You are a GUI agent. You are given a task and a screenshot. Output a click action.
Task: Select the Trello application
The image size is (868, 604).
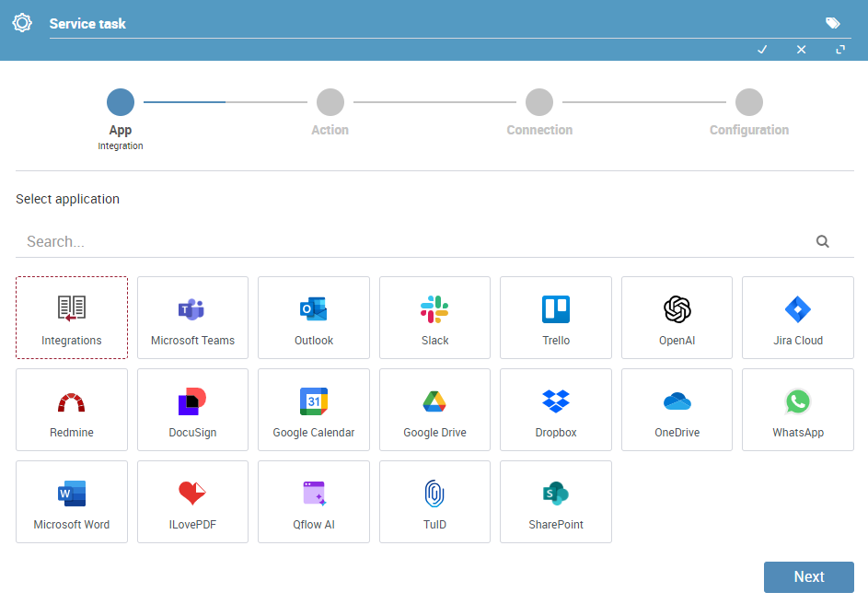click(556, 318)
